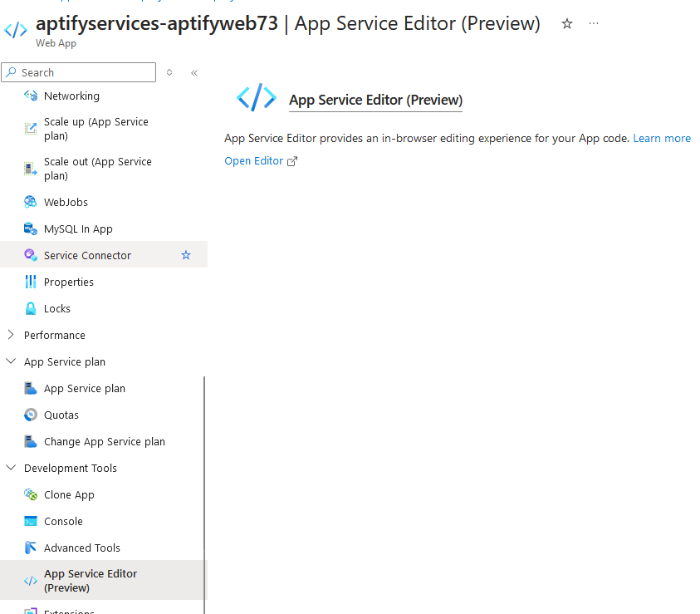Click the Quotas icon
The height and width of the screenshot is (614, 700).
31,415
